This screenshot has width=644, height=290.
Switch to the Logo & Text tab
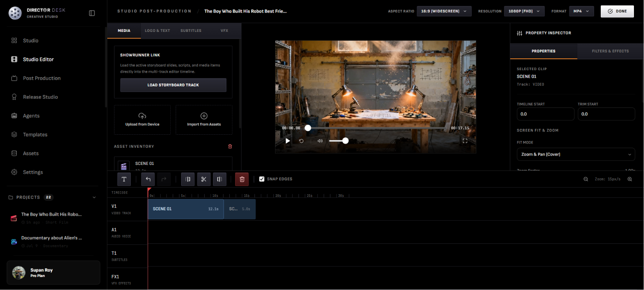coord(157,31)
